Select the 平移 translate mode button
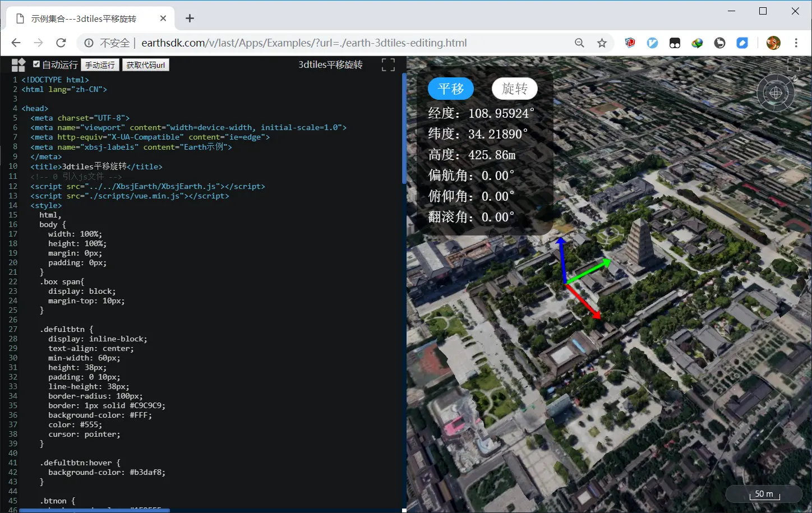This screenshot has height=513, width=812. pos(451,89)
